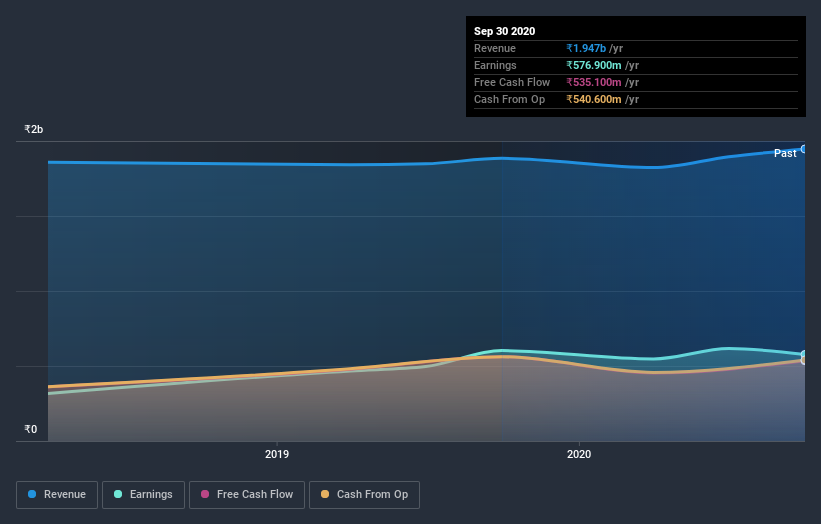Click the 2019 x-axis label
Viewport: 821px width, 524px height.
[276, 454]
